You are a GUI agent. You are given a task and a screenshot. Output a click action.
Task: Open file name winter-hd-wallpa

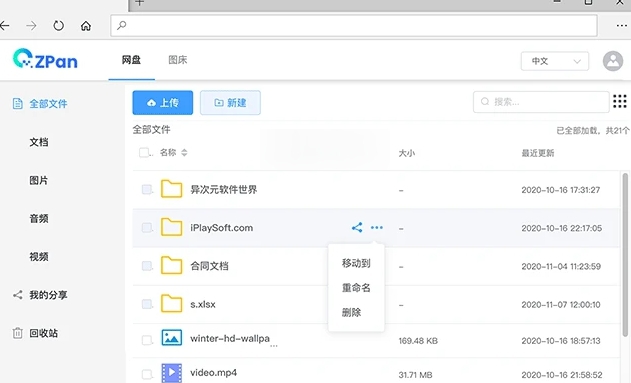pyautogui.click(x=230, y=339)
